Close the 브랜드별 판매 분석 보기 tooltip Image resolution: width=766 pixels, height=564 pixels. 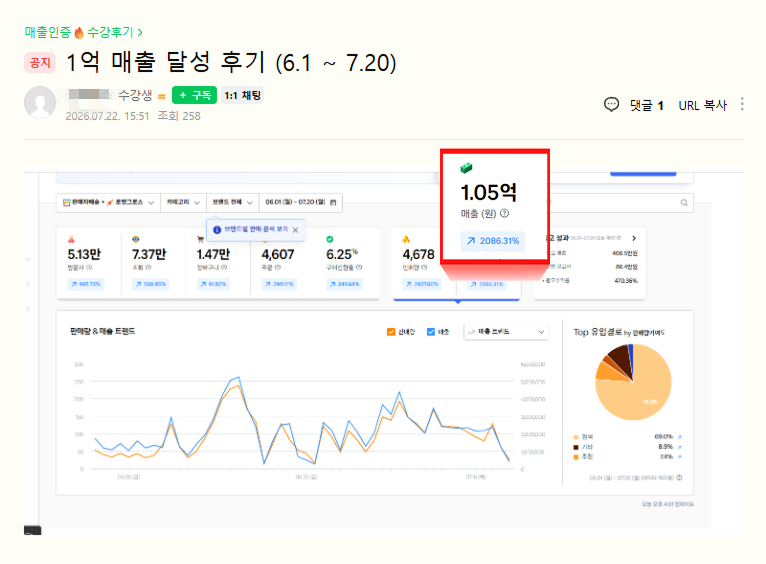point(295,230)
